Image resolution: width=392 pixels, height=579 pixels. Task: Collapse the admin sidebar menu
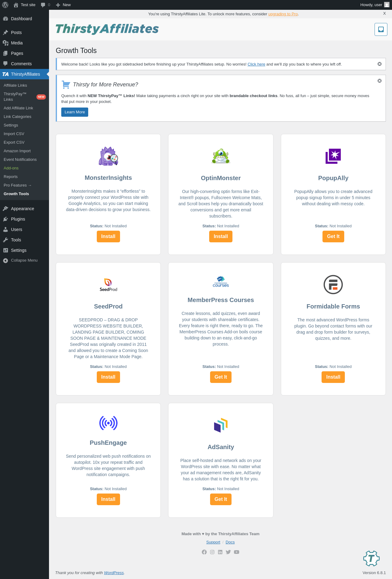[x=24, y=260]
